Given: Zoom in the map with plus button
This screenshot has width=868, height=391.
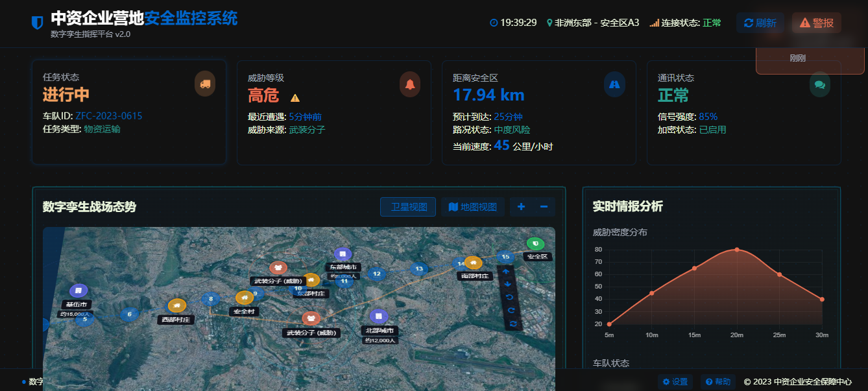Looking at the screenshot, I should click(521, 207).
